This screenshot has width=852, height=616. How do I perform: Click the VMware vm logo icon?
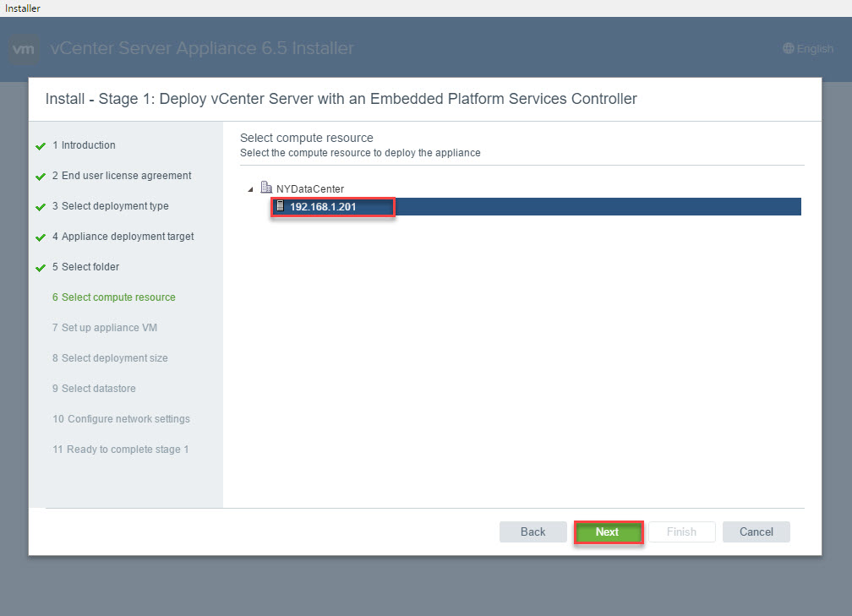pos(25,49)
